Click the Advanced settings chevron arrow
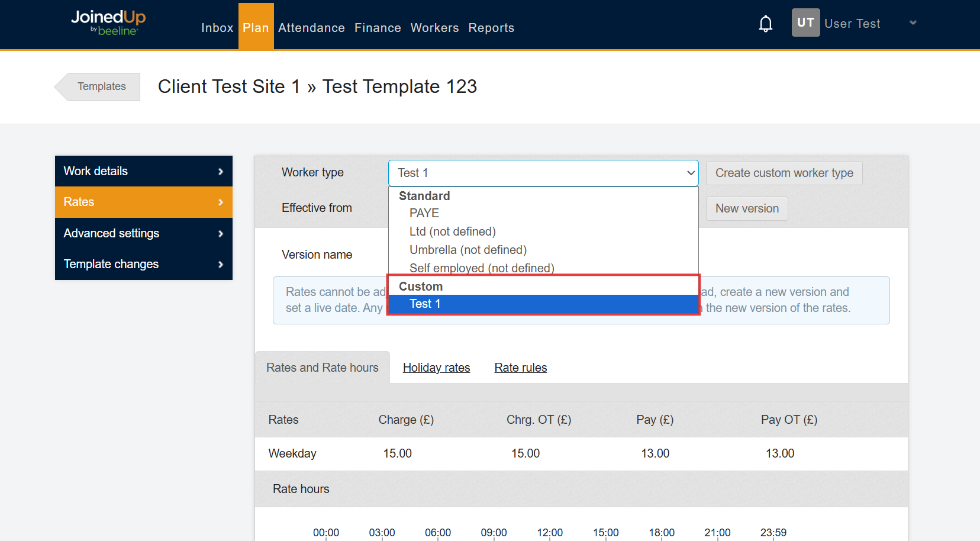The image size is (980, 541). (221, 234)
